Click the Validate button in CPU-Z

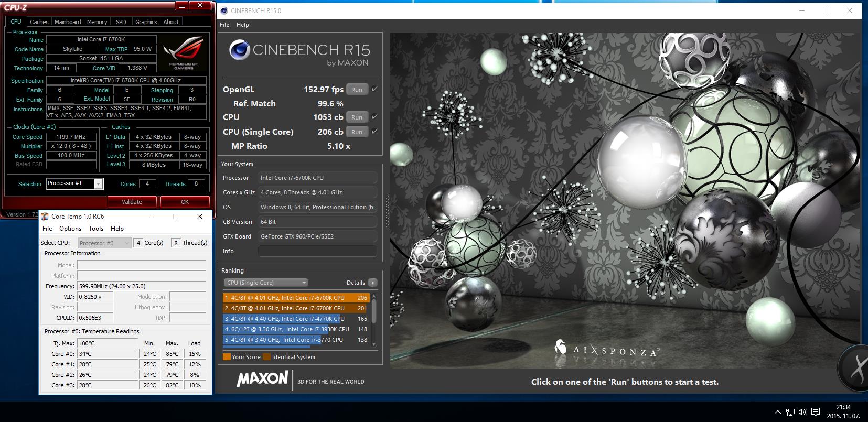132,202
